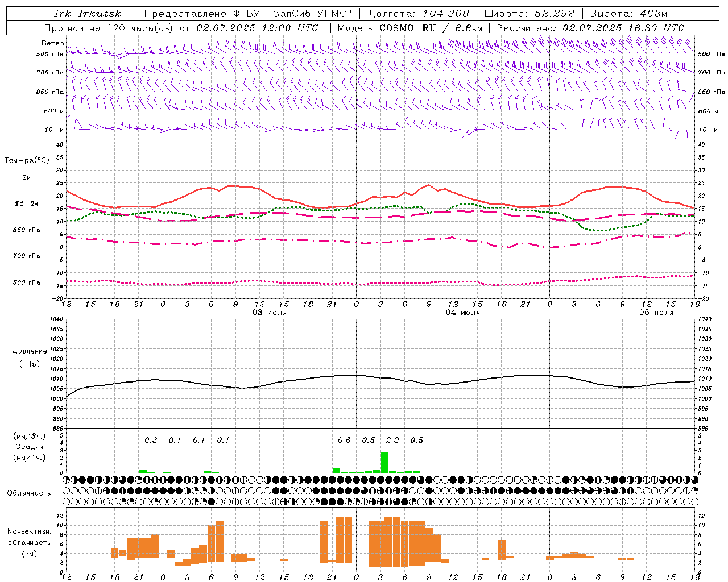Click the "Тем-ра(°C)" temperature axis label
This screenshot has height=582, width=728.
click(27, 161)
